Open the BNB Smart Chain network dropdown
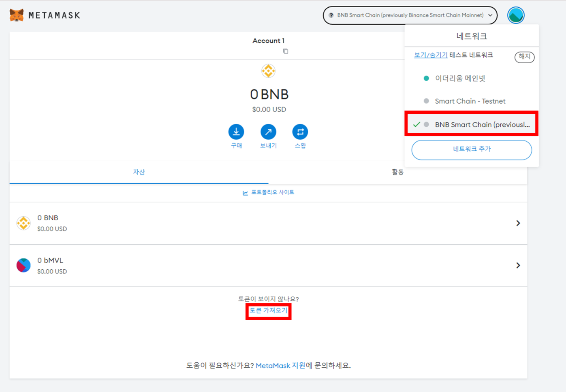The height and width of the screenshot is (392, 566). [410, 15]
